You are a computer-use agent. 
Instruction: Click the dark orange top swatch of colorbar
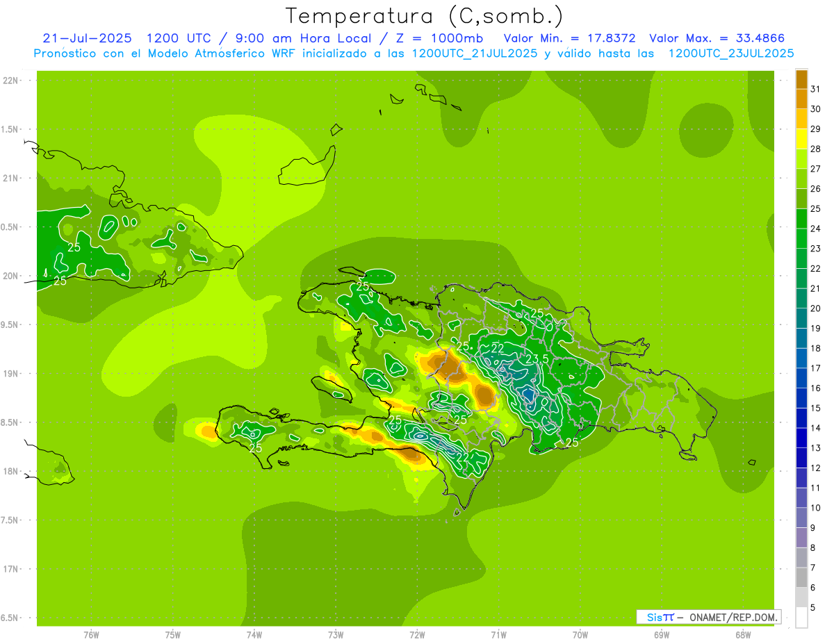(801, 79)
